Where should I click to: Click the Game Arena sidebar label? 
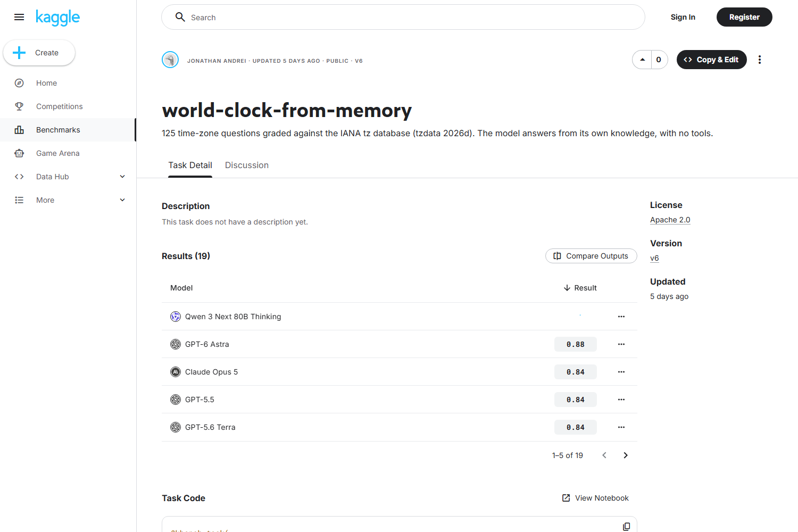(x=58, y=153)
